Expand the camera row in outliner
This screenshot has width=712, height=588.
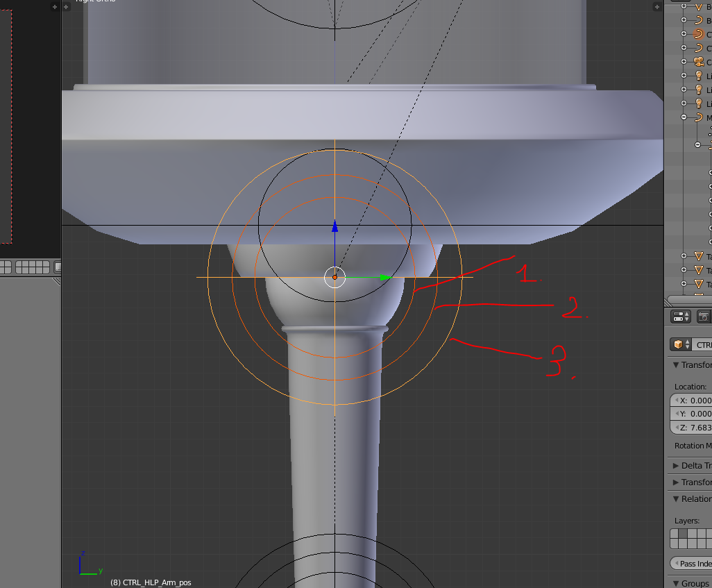point(684,61)
